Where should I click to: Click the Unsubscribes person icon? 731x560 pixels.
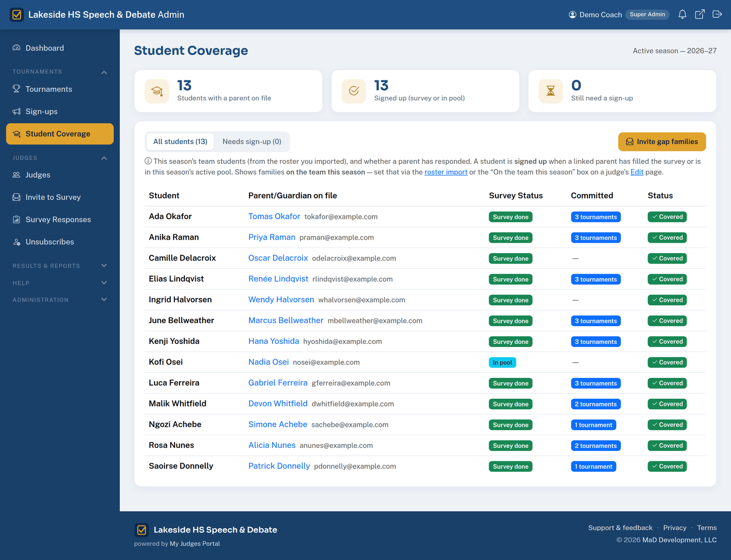[17, 242]
